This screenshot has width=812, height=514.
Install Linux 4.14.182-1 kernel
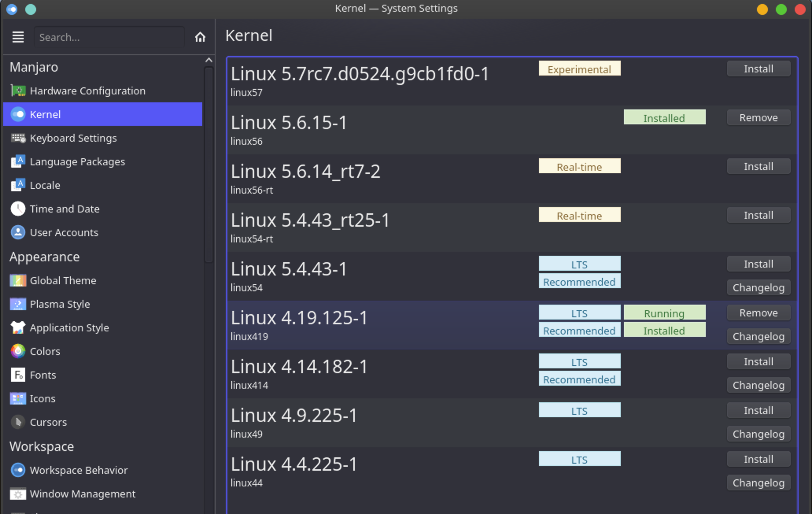758,362
